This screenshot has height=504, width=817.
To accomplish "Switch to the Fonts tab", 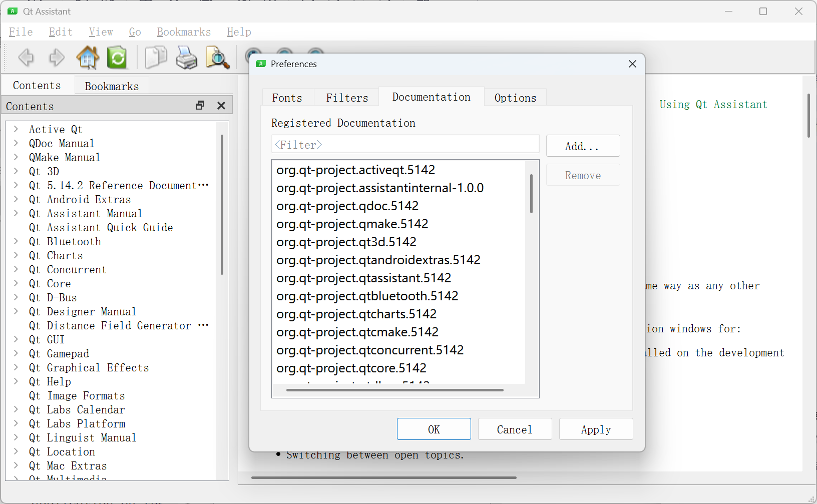I will point(287,98).
